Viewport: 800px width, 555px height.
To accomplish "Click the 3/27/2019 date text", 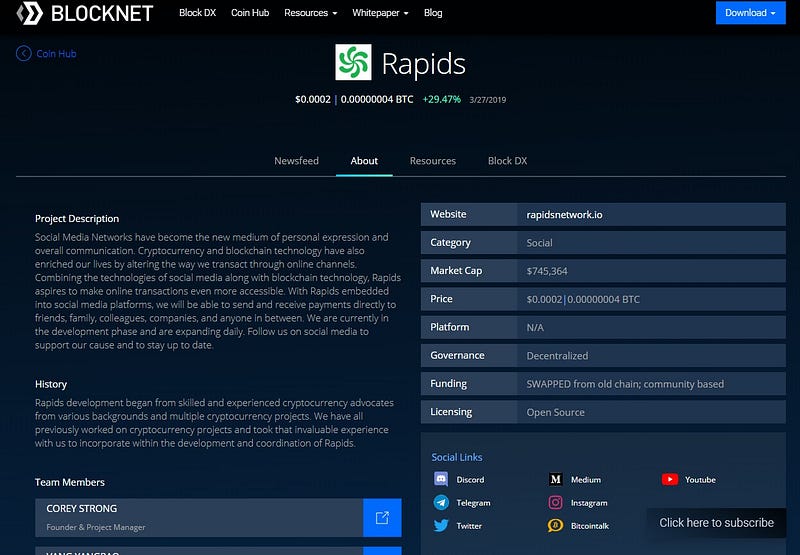I will (488, 100).
